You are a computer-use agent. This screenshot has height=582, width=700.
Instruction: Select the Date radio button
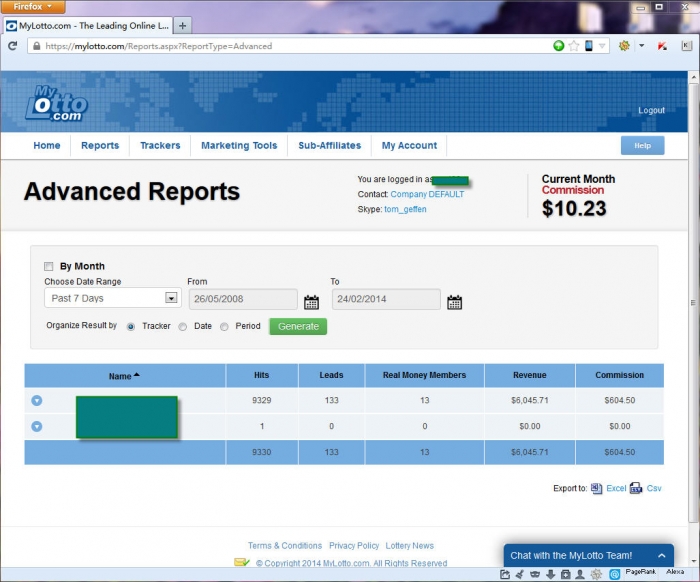[x=183, y=327]
